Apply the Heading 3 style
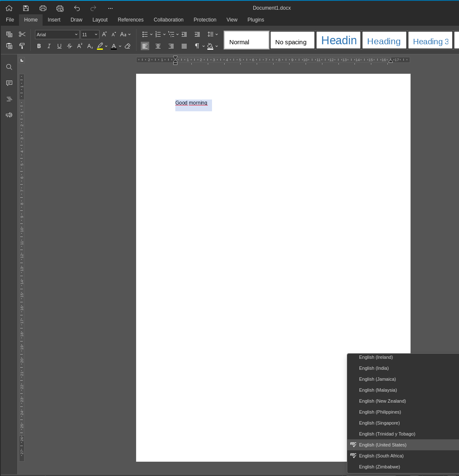 430,40
